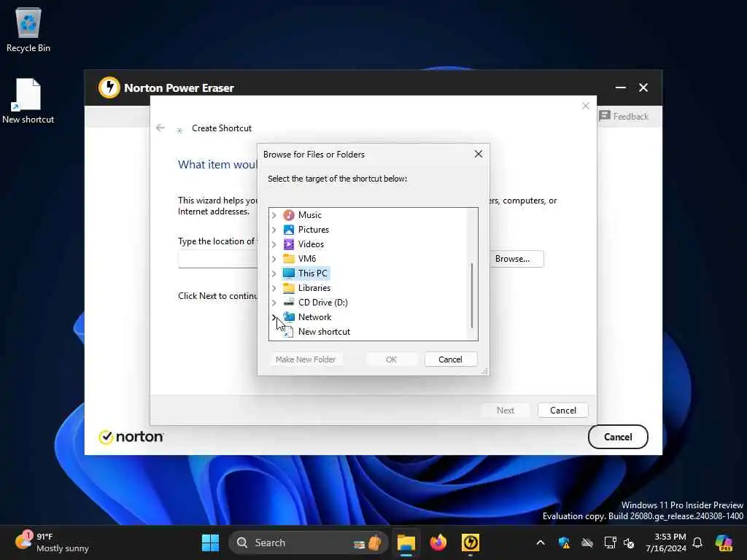Open the weather widget showing 91°F
Image resolution: width=747 pixels, height=560 pixels.
(52, 542)
